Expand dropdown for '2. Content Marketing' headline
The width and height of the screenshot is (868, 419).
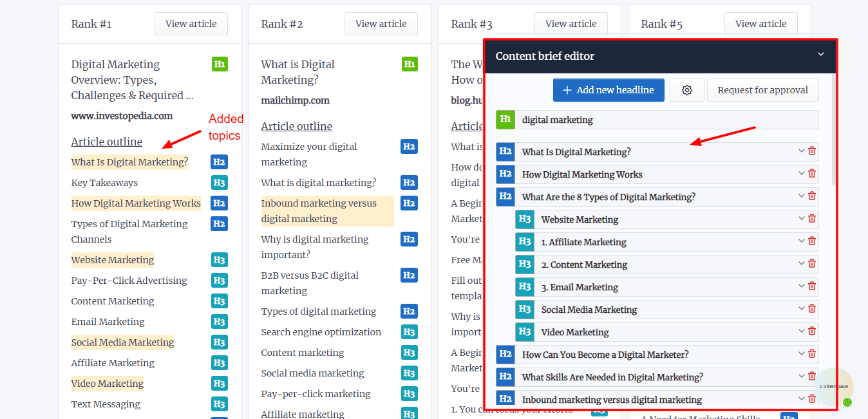801,264
